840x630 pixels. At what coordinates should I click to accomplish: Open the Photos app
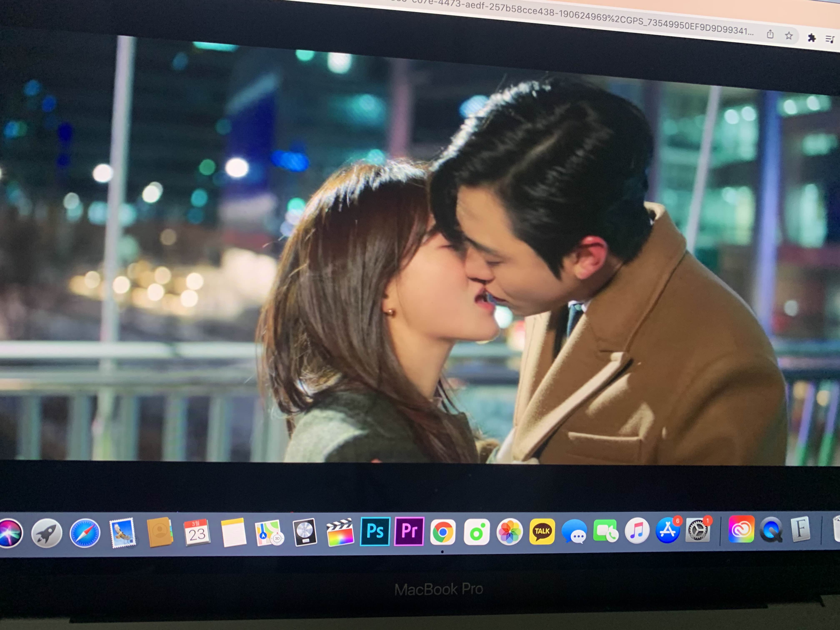coord(509,532)
